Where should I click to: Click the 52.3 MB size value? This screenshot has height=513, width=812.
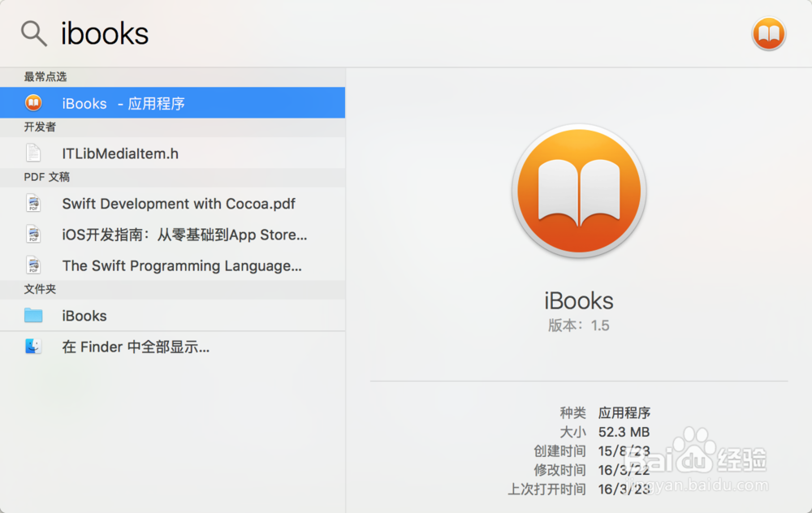click(x=624, y=432)
